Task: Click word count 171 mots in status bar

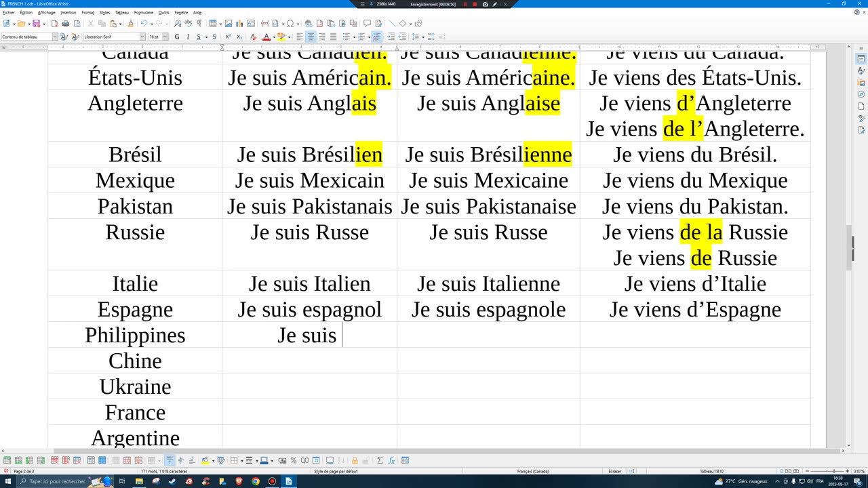Action: (x=163, y=471)
